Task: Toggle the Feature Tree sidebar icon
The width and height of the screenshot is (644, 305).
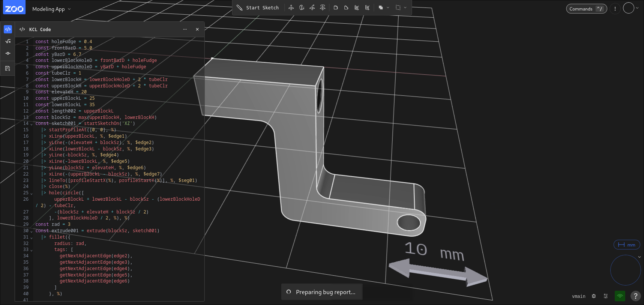Action: tap(8, 53)
